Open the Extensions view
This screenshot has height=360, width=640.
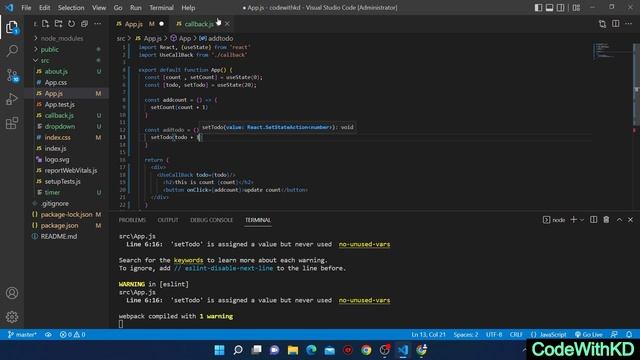[x=12, y=123]
